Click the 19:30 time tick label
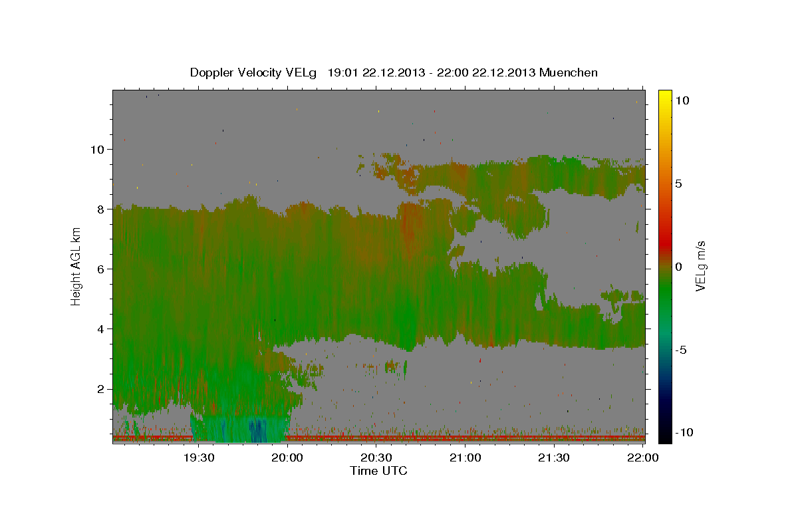 [x=198, y=458]
